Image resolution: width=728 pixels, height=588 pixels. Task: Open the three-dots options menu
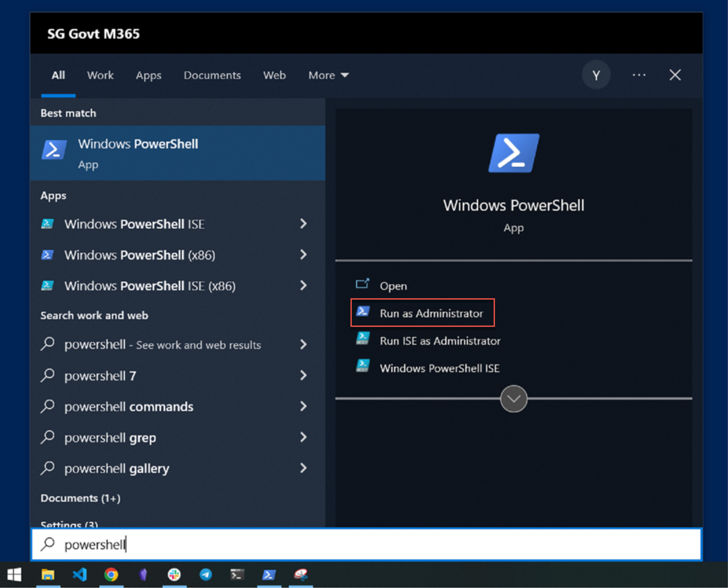point(639,75)
